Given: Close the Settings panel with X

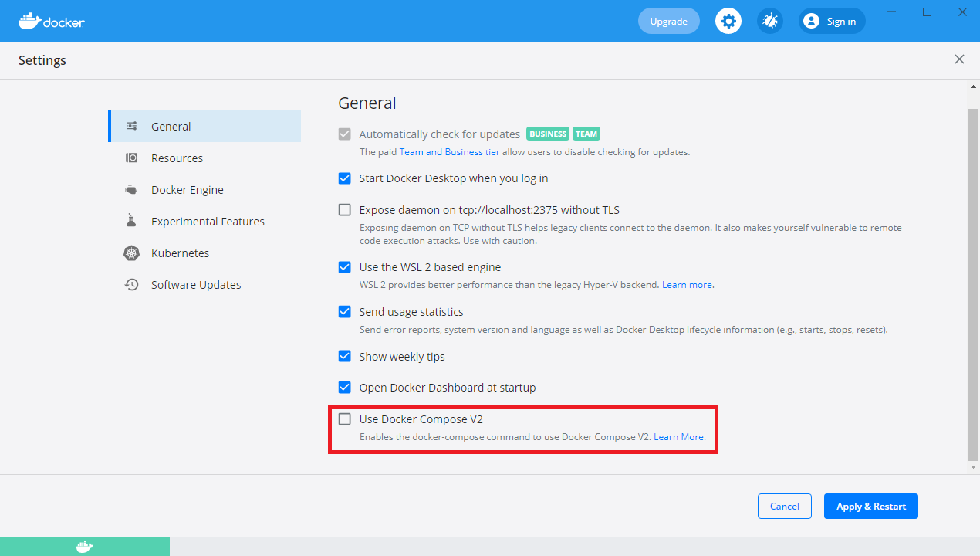Looking at the screenshot, I should (959, 59).
